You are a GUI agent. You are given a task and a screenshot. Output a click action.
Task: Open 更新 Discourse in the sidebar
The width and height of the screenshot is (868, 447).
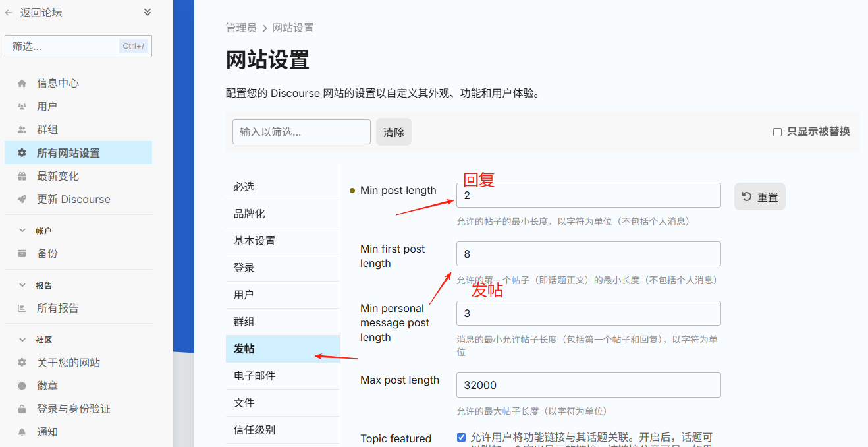point(78,199)
